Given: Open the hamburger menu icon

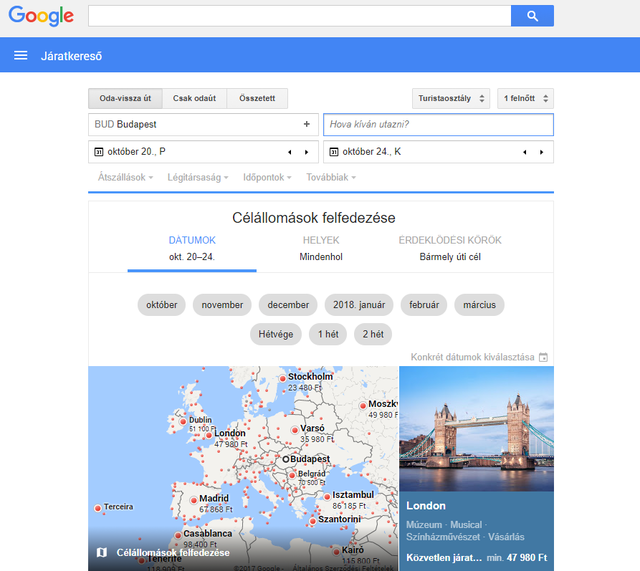Looking at the screenshot, I should click(21, 56).
